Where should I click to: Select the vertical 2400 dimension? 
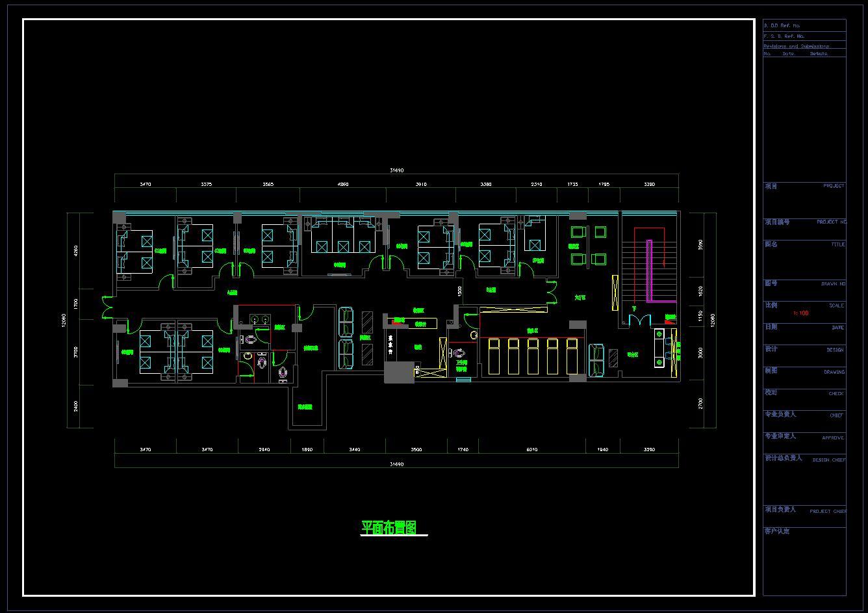pyautogui.click(x=76, y=406)
